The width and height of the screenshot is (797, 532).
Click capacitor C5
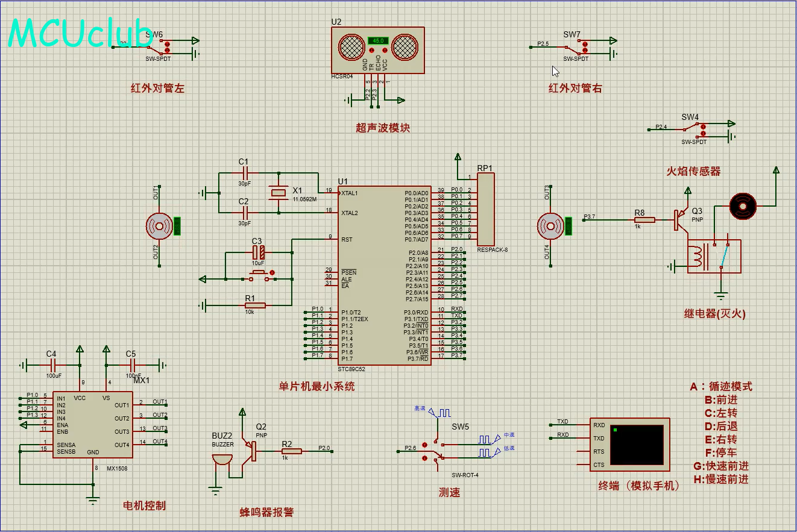point(134,365)
